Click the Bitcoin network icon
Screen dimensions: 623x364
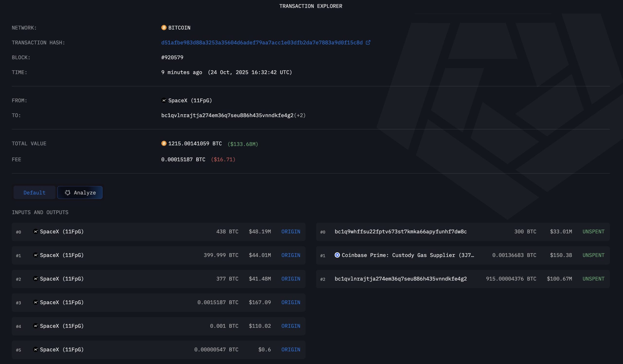(164, 27)
